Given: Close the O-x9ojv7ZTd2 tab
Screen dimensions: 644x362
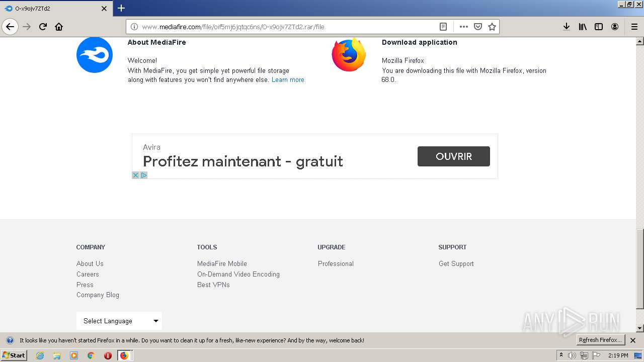Looking at the screenshot, I should click(104, 9).
